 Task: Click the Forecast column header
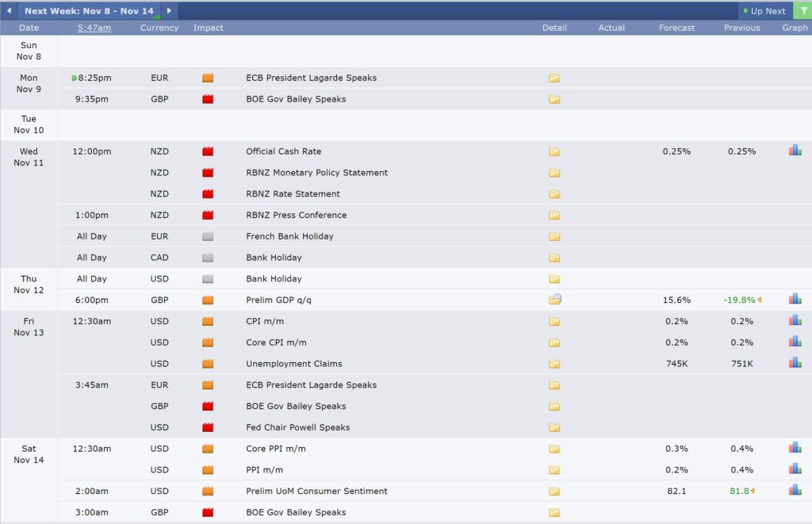click(x=676, y=28)
